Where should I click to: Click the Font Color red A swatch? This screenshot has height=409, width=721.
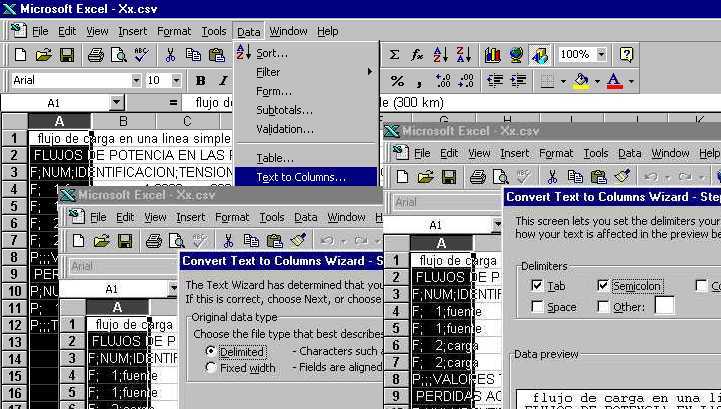pos(615,81)
